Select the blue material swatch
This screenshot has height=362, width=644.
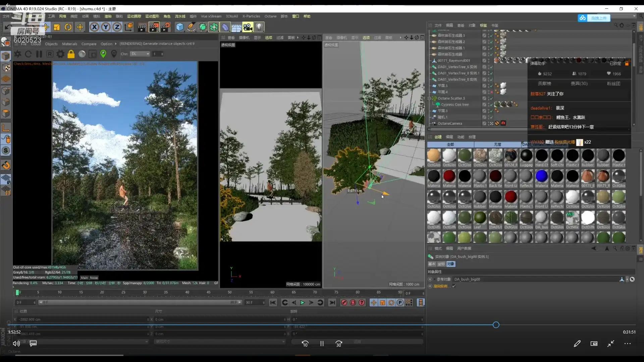pos(541,176)
